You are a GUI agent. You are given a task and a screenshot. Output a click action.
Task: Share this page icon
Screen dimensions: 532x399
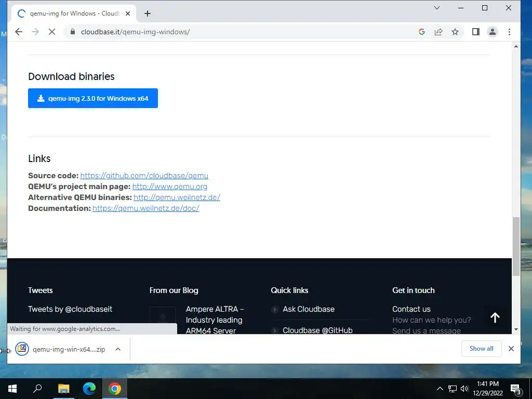438,32
